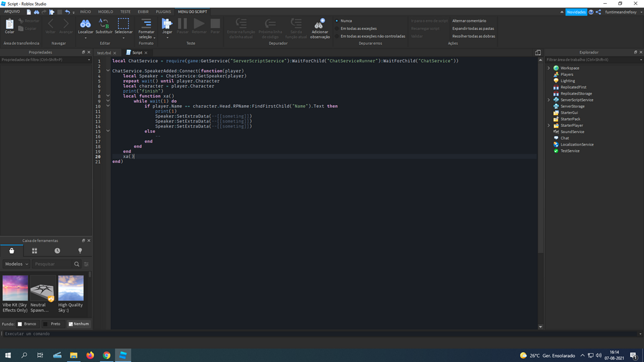Focus the Explorer filter field

[594, 60]
